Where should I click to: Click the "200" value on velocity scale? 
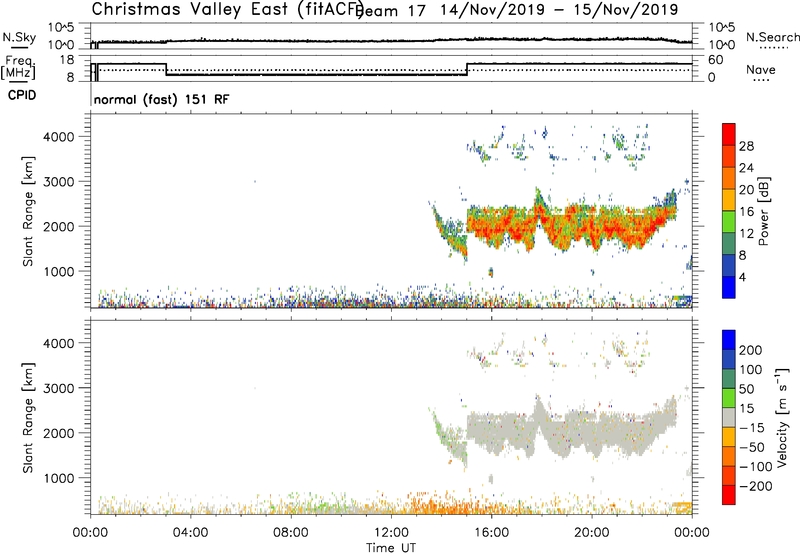pos(751,350)
